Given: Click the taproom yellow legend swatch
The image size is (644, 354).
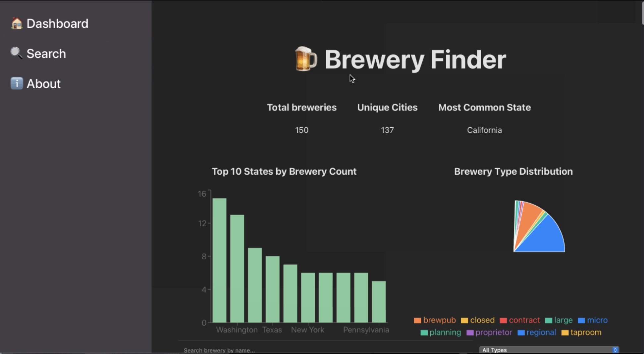Looking at the screenshot, I should point(565,332).
